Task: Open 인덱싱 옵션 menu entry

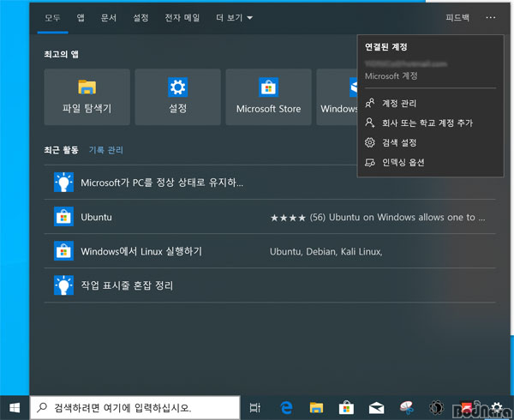Action: (430, 162)
